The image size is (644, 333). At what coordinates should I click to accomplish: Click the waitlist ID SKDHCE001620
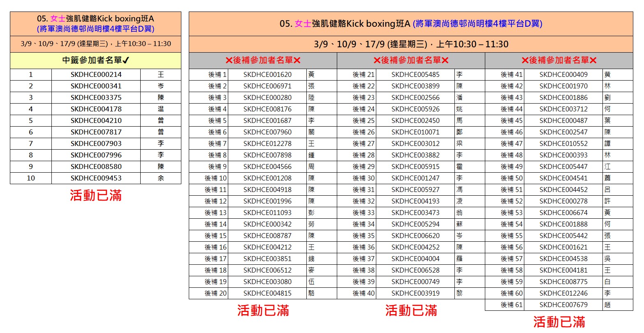pyautogui.click(x=267, y=74)
